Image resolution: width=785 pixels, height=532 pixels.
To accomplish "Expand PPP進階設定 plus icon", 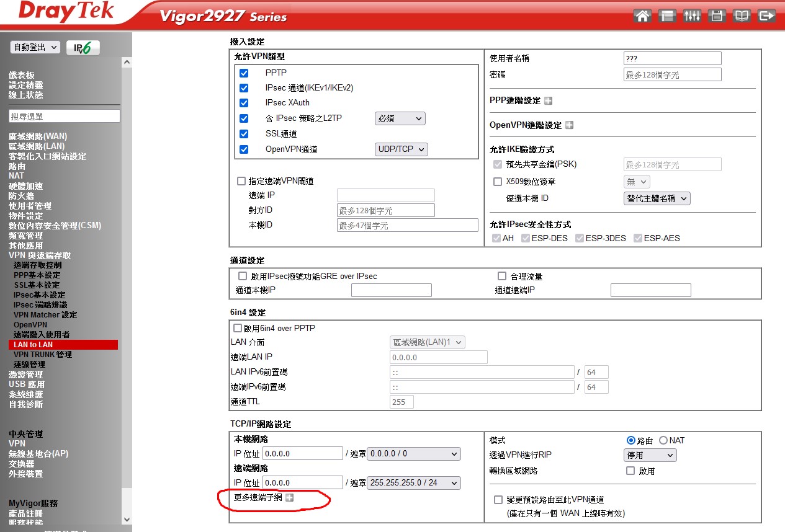I will pos(548,100).
